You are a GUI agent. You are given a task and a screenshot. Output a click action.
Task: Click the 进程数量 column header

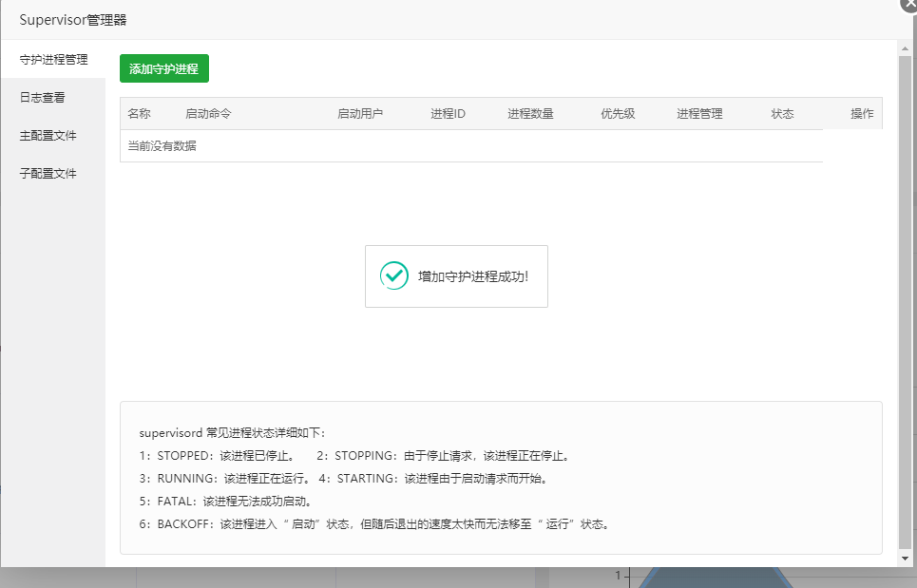[x=530, y=113]
